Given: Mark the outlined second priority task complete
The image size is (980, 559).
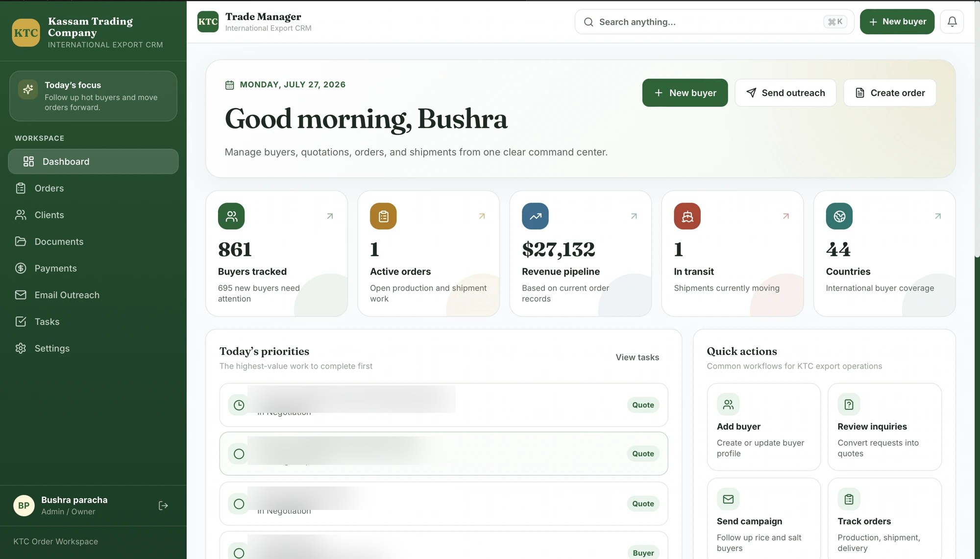Looking at the screenshot, I should pyautogui.click(x=239, y=454).
